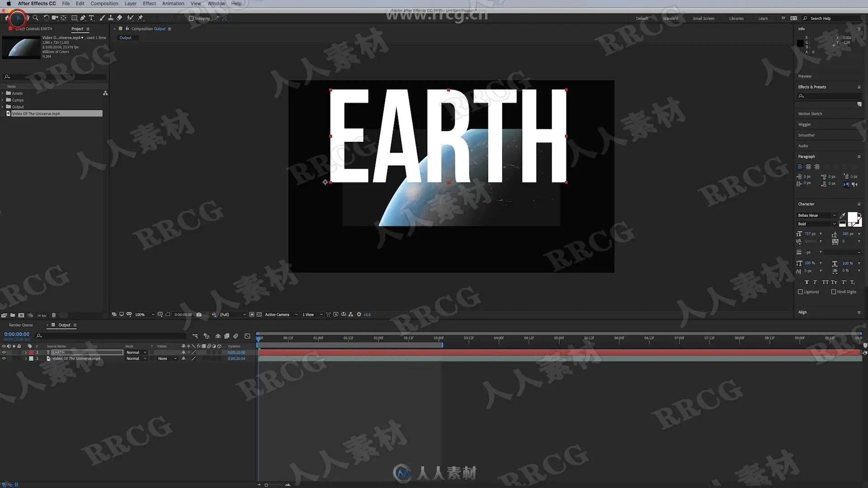The image size is (868, 488).
Task: Select the Clone Stamp tool
Action: tap(110, 18)
